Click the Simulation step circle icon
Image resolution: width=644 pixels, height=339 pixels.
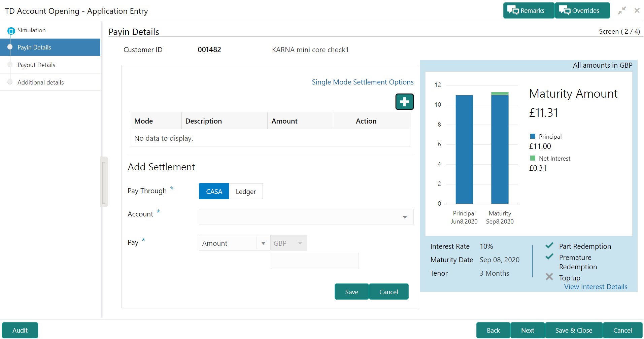11,31
